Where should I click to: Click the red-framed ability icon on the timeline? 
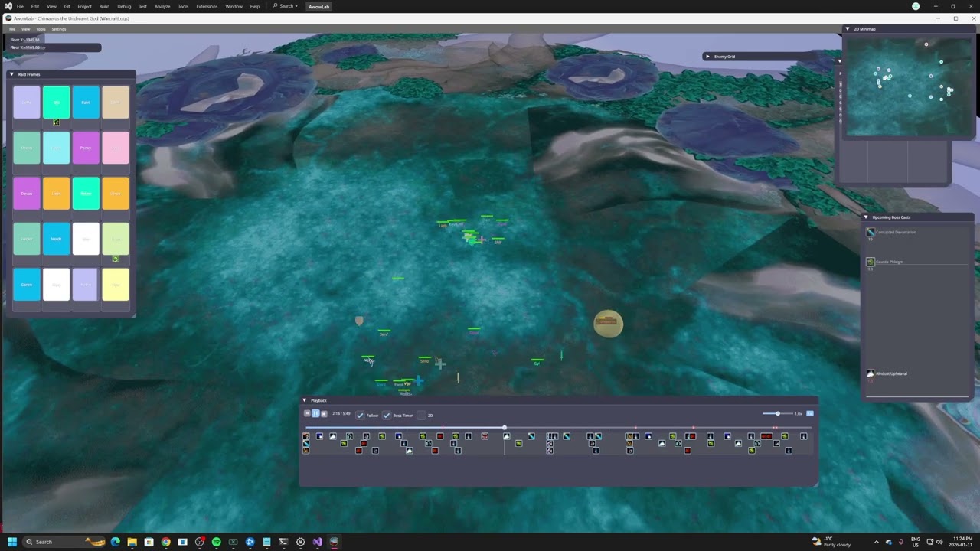485,436
